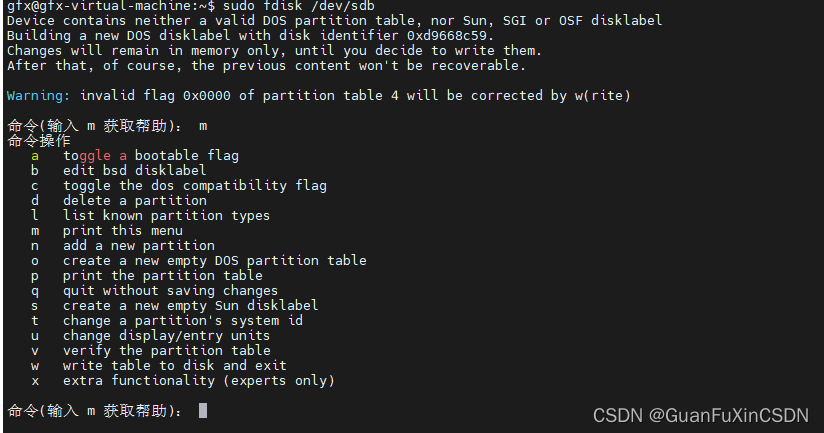Click "change a partition's system id" line
This screenshot has height=433, width=824.
(x=182, y=320)
